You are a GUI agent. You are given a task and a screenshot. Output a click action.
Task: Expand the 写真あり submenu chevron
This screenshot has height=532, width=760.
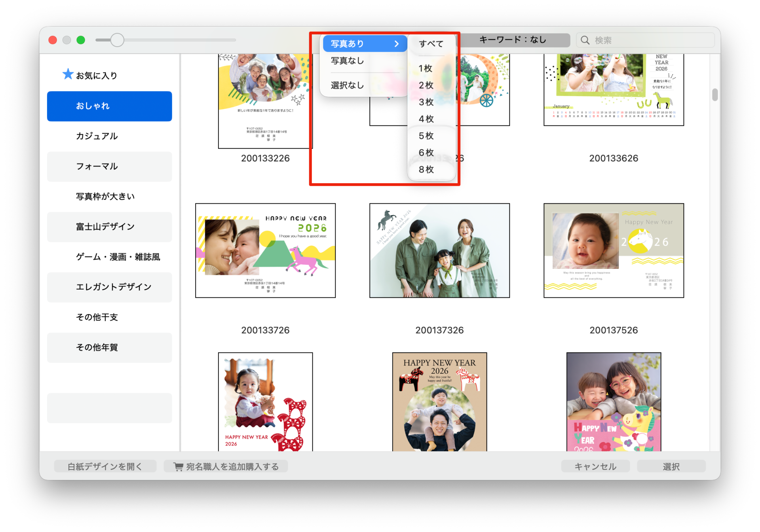point(396,44)
